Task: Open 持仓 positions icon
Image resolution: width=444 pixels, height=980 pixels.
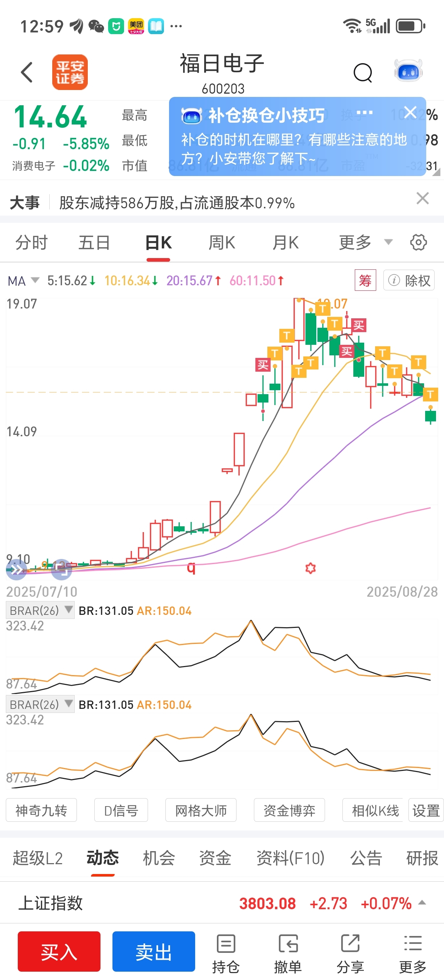Action: (x=226, y=954)
